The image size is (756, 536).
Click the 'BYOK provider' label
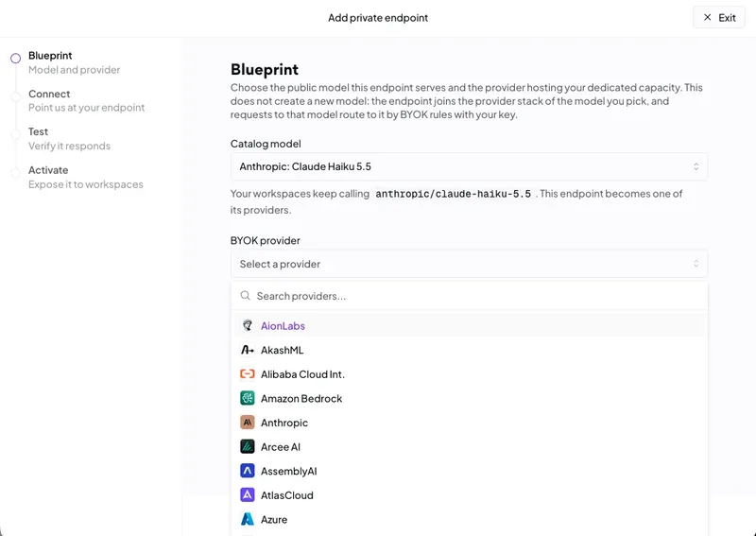tap(266, 240)
